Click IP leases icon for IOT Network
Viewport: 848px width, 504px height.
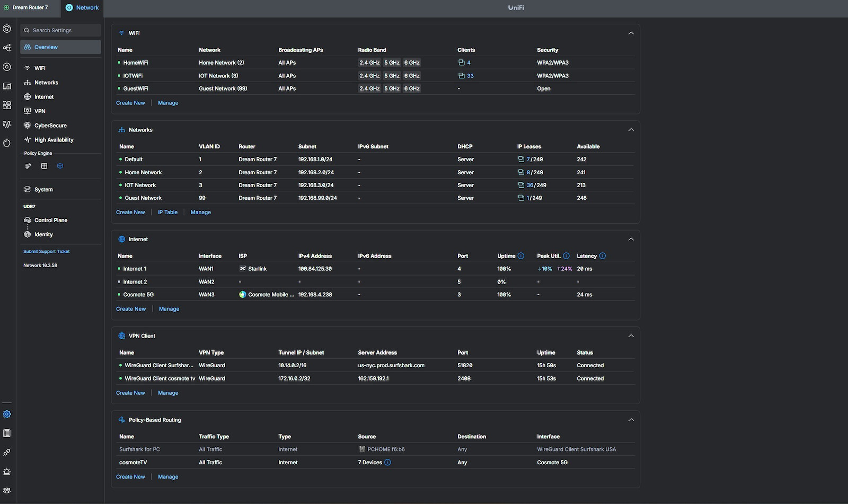click(521, 185)
